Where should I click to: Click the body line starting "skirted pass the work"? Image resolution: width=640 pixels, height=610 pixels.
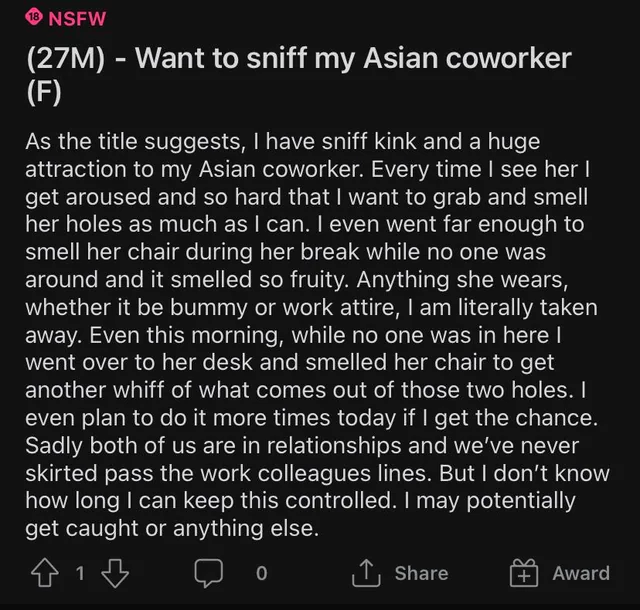[317, 473]
